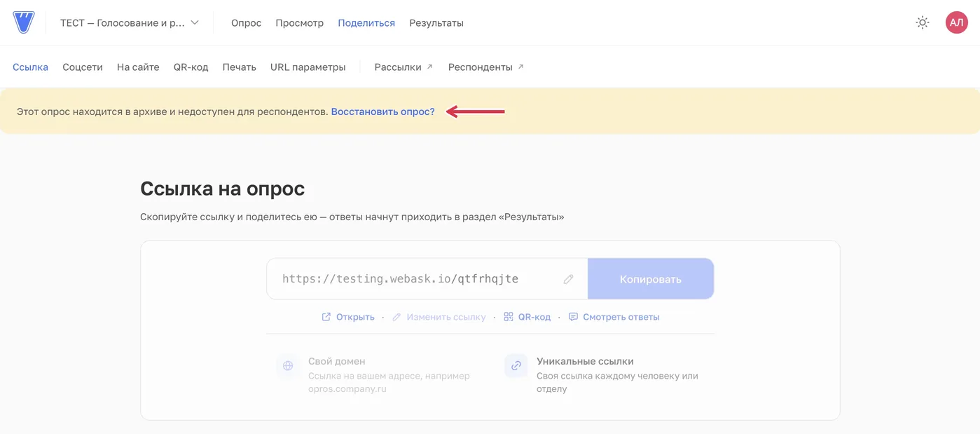
Task: Click the survey URL input field
Action: point(427,279)
